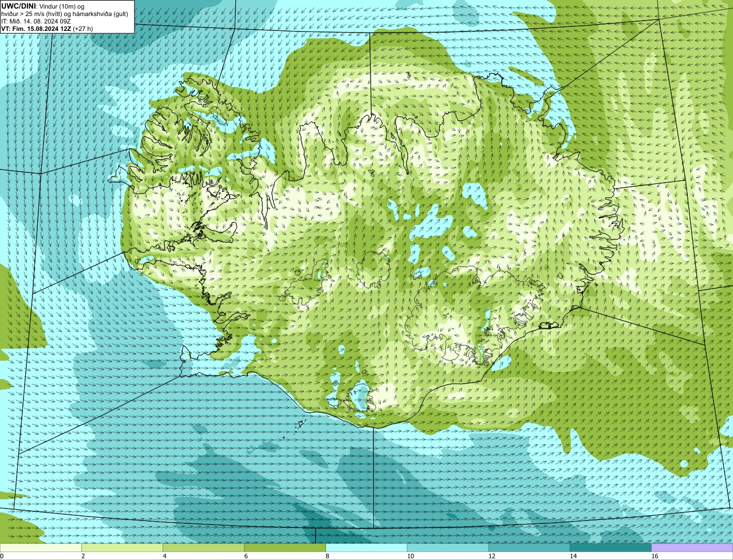This screenshot has height=560, width=733.
Task: Click the legend label '2'
Action: (x=83, y=556)
